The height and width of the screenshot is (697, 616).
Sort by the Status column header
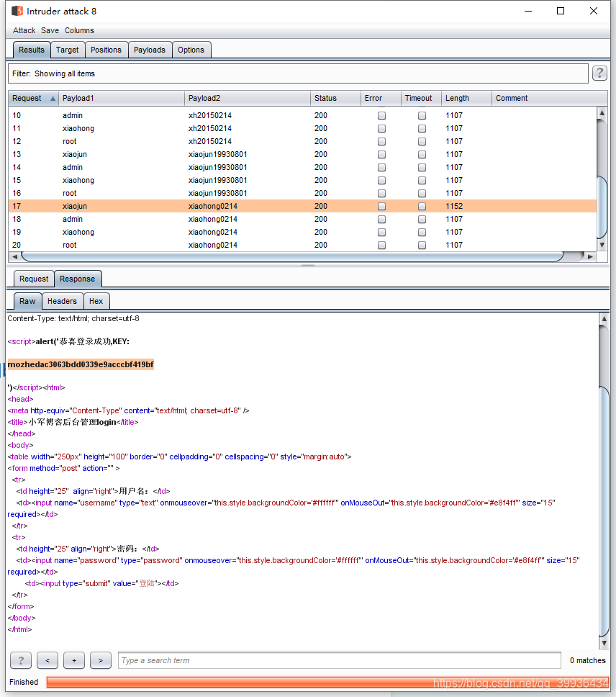coord(335,98)
